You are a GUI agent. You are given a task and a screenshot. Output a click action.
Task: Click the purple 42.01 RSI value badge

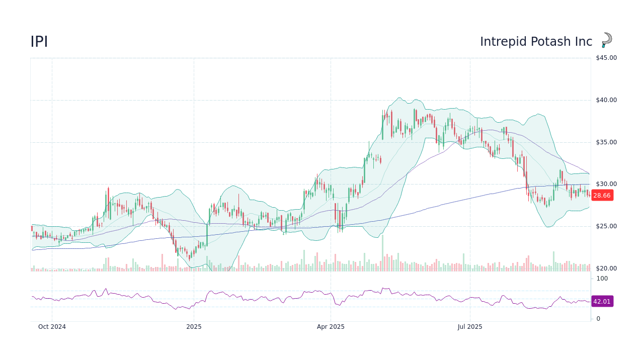pyautogui.click(x=602, y=302)
